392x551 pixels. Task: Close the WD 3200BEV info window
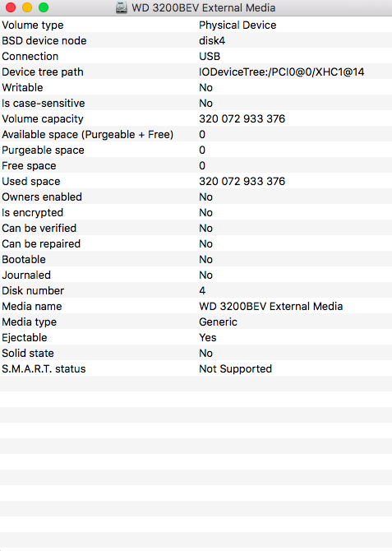pos(11,7)
